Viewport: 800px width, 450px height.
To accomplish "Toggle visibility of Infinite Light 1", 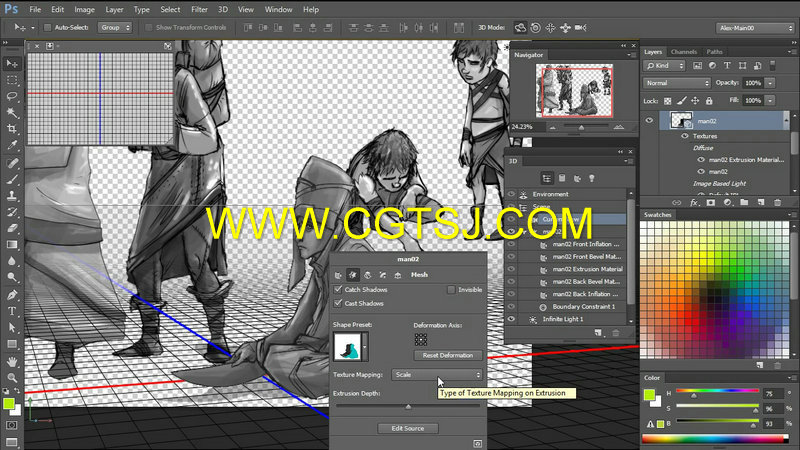I will [x=511, y=319].
